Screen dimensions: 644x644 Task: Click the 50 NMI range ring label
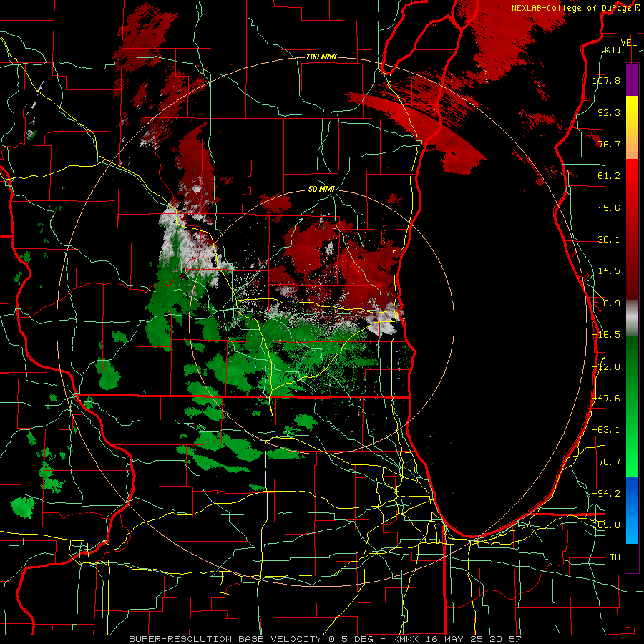click(321, 190)
